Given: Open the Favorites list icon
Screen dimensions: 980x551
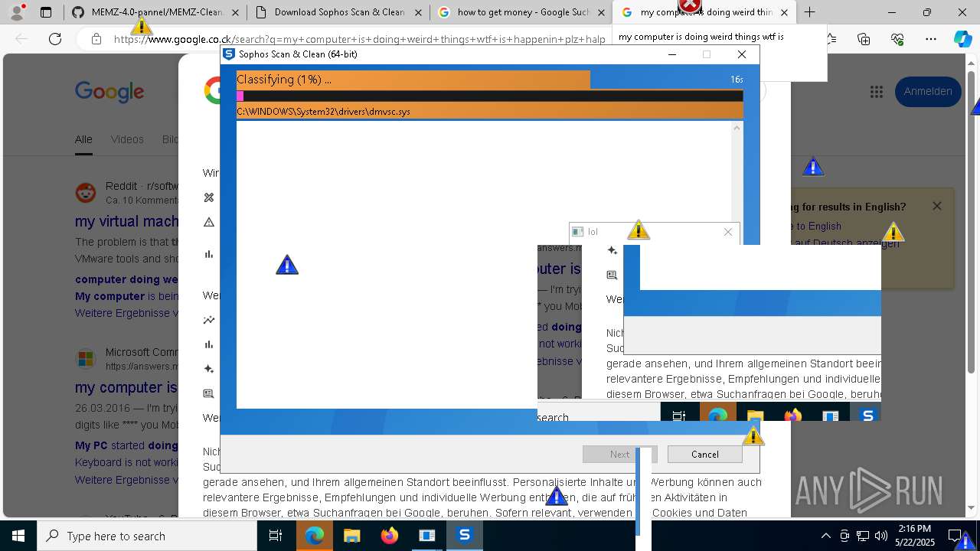Looking at the screenshot, I should click(x=831, y=39).
